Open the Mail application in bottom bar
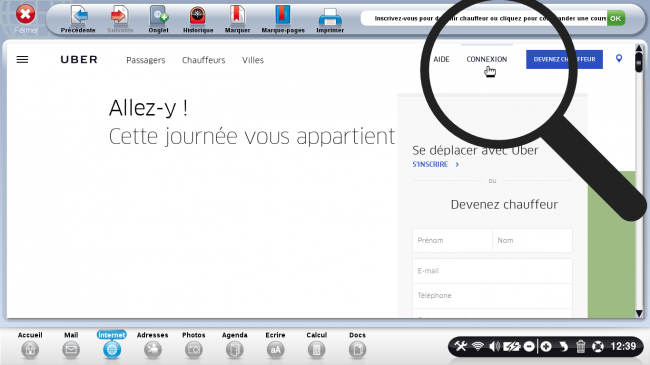 click(x=71, y=345)
